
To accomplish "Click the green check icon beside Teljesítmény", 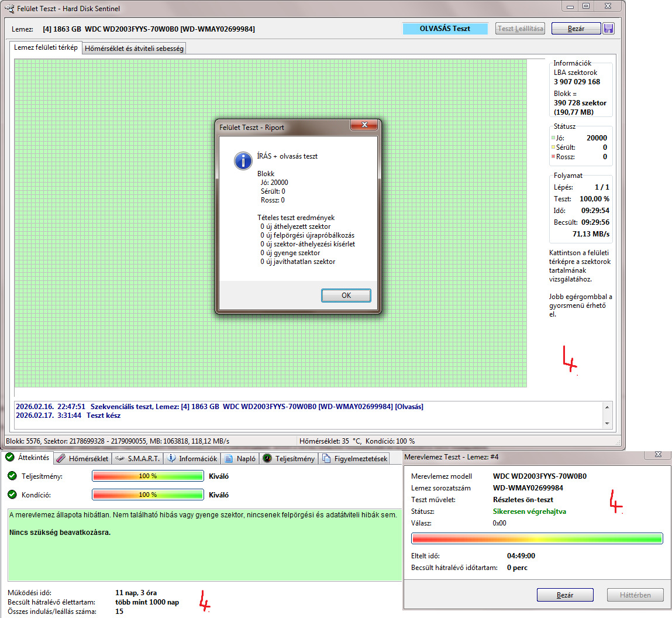I will (12, 476).
